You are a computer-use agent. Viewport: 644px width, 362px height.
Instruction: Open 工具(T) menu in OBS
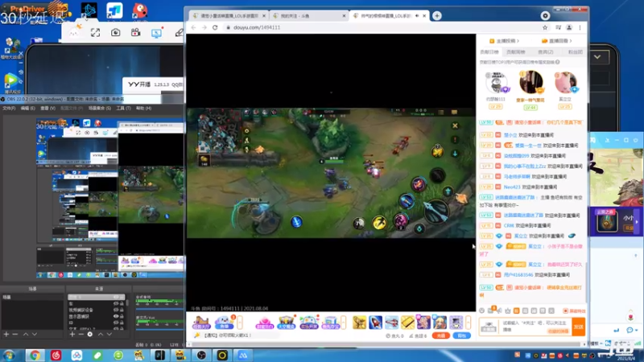(123, 109)
